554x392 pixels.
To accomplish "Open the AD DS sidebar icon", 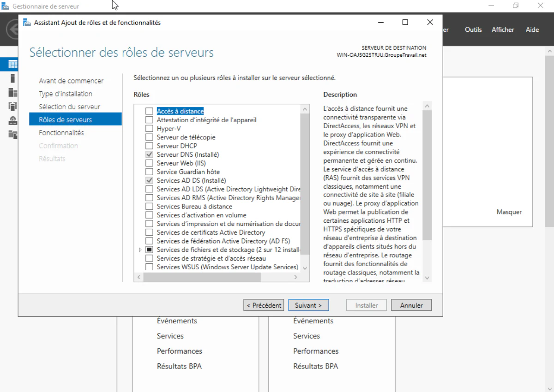I will click(12, 107).
